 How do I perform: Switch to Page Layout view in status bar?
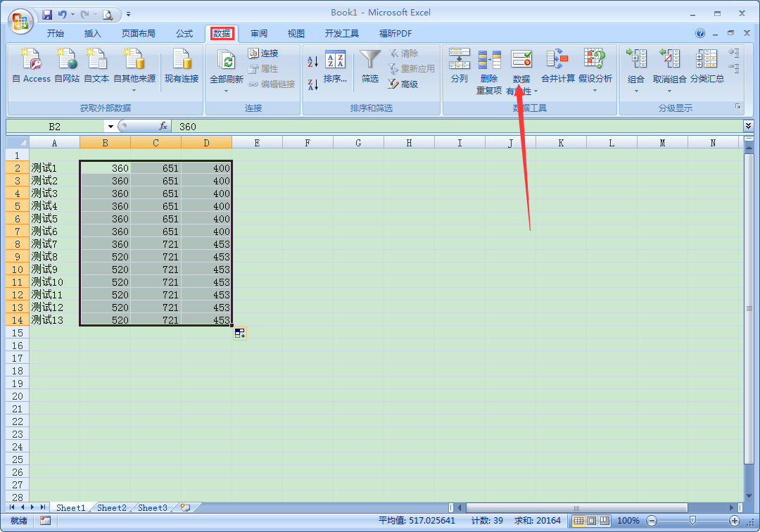tap(591, 521)
